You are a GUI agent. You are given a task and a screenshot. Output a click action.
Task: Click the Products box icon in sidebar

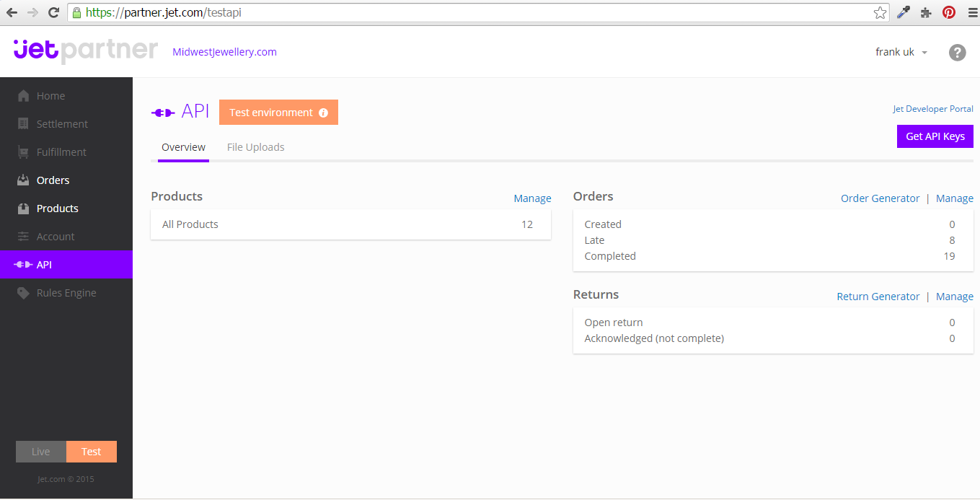(23, 209)
